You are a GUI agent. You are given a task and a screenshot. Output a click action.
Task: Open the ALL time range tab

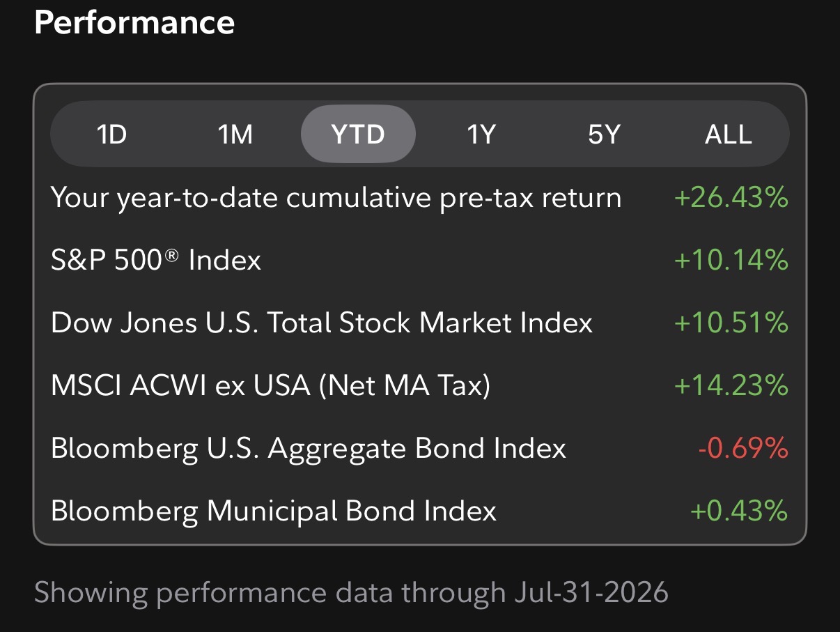(729, 134)
